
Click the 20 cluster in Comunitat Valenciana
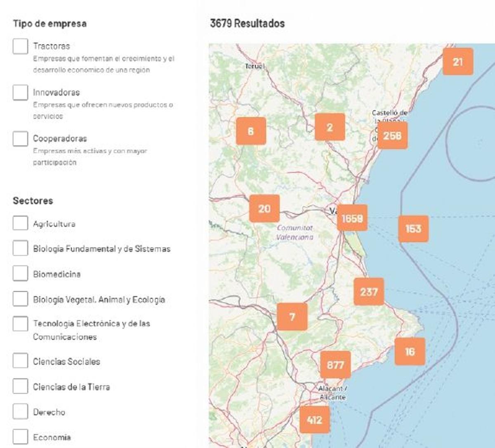(x=264, y=208)
